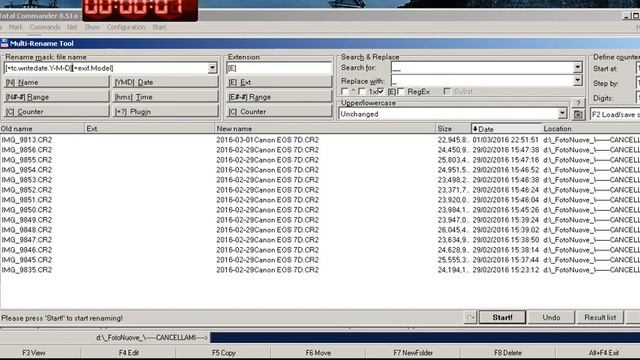Insert the [YMD] Date placeholder
Viewport: 640px width, 360px height.
(165, 82)
